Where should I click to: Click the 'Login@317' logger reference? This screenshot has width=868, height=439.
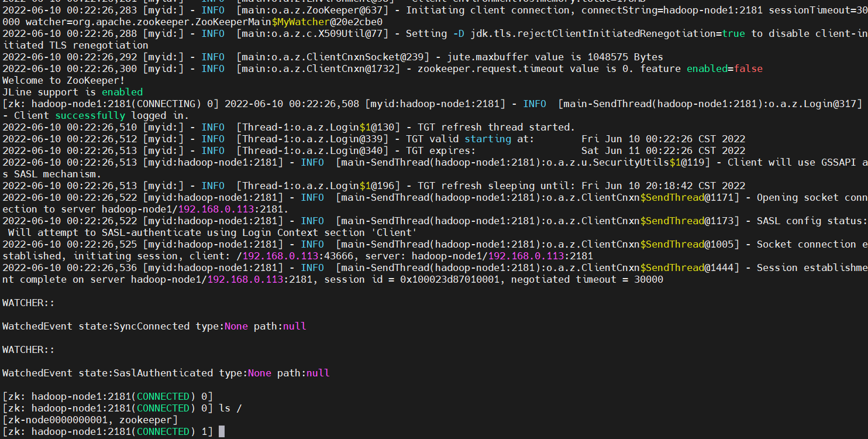tap(830, 104)
